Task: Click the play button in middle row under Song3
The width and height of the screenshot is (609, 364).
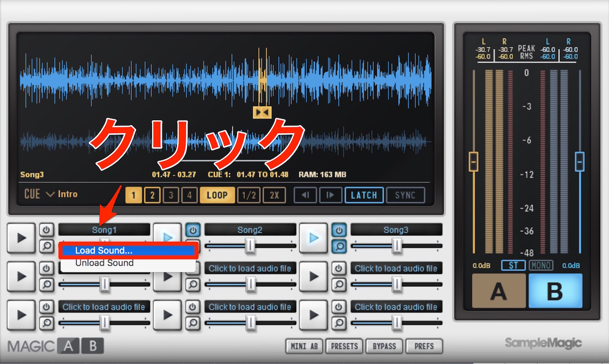Action: (314, 276)
